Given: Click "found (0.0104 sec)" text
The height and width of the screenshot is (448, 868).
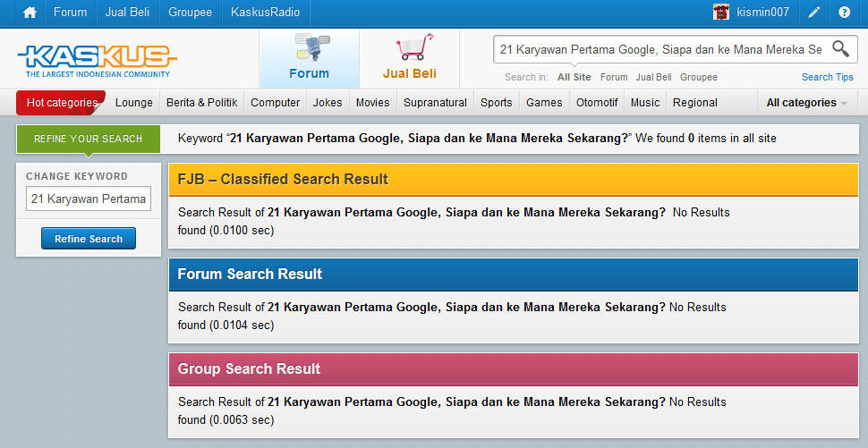Looking at the screenshot, I should 226,325.
